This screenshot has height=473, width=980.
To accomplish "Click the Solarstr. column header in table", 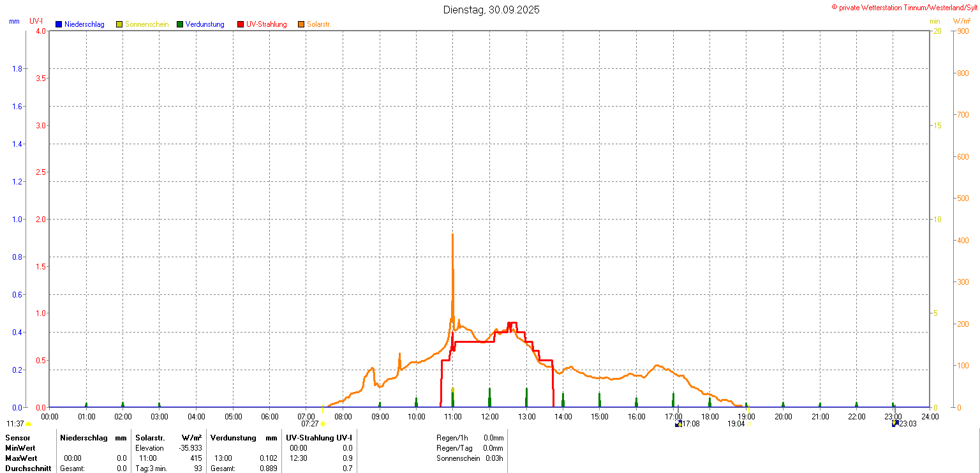I will 150,438.
